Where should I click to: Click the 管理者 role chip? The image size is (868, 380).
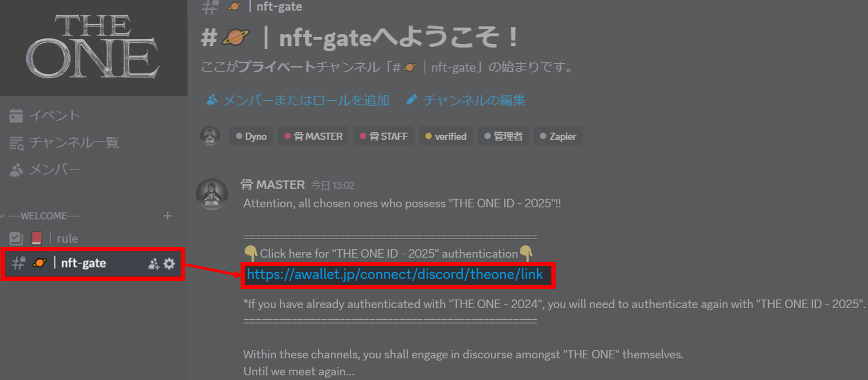[503, 136]
